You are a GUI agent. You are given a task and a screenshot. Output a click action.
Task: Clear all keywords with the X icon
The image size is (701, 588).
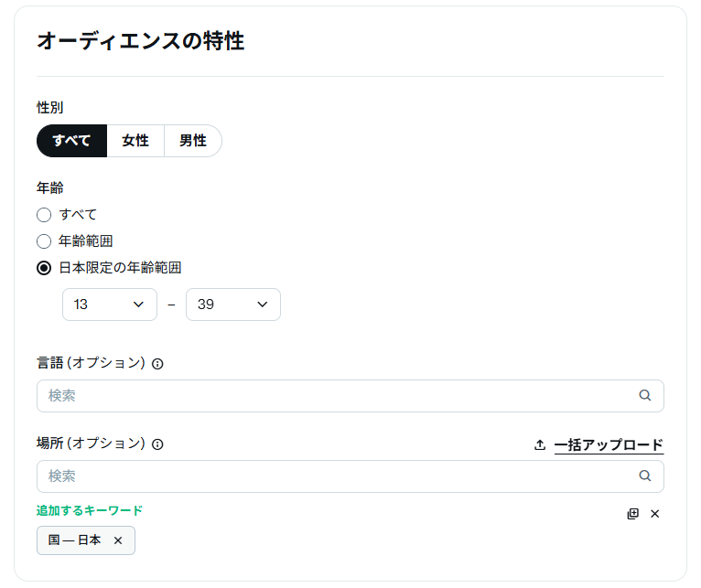pos(655,514)
